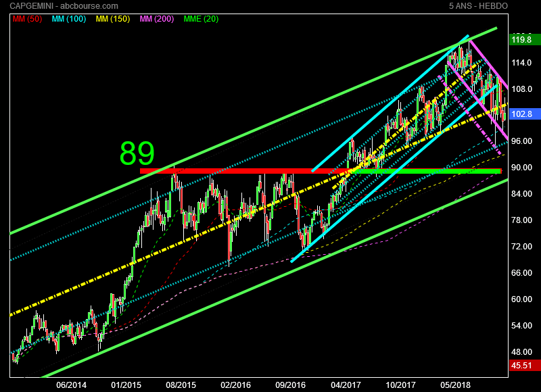The image size is (541, 392).
Task: Click the 09/2016 date axis label
Action: click(291, 385)
